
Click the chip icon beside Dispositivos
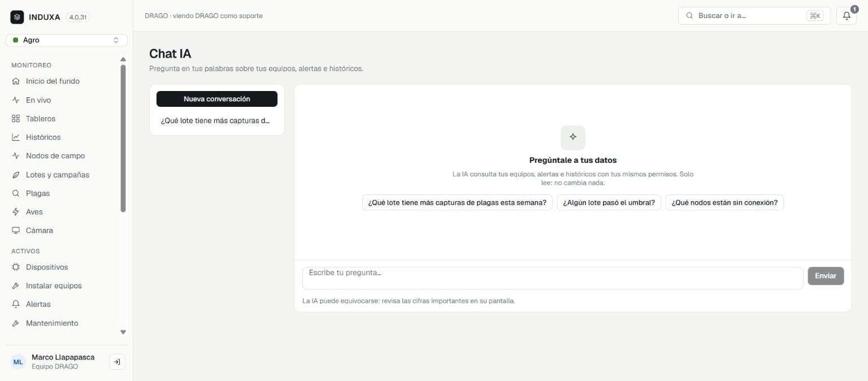click(16, 267)
